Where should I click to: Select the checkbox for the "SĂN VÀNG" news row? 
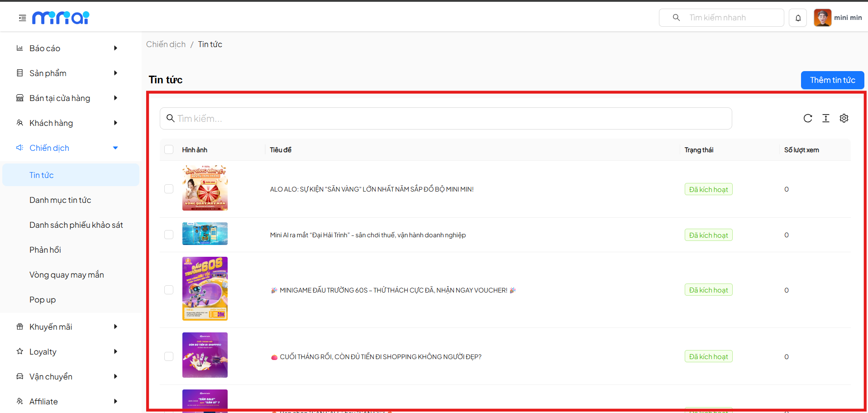pyautogui.click(x=169, y=189)
